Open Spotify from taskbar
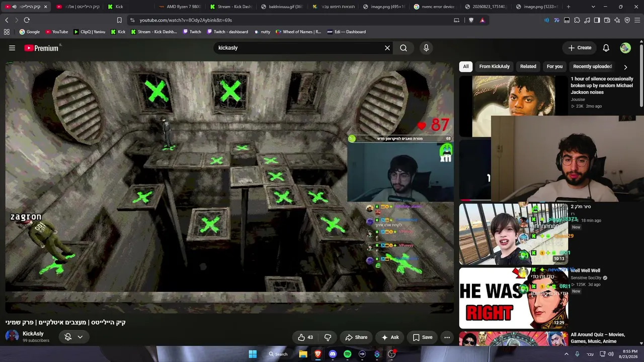This screenshot has height=362, width=644. click(x=347, y=354)
